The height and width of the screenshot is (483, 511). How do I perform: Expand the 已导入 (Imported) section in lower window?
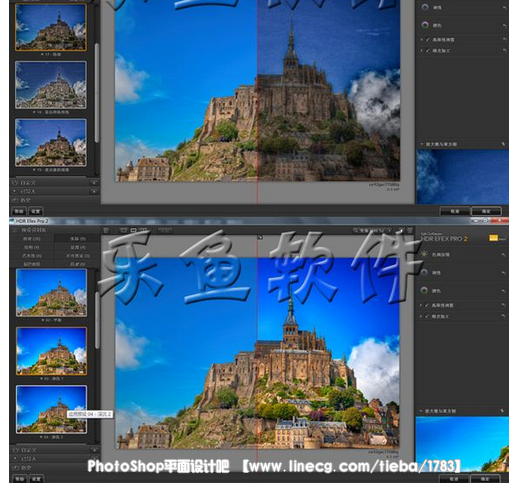click(28, 459)
